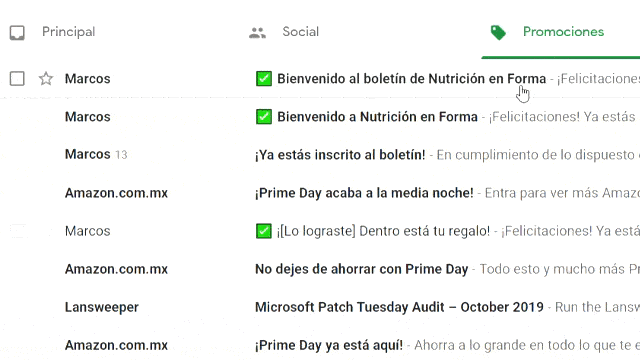Switch to the Social tab
The image size is (640, 360).
coord(300,32)
